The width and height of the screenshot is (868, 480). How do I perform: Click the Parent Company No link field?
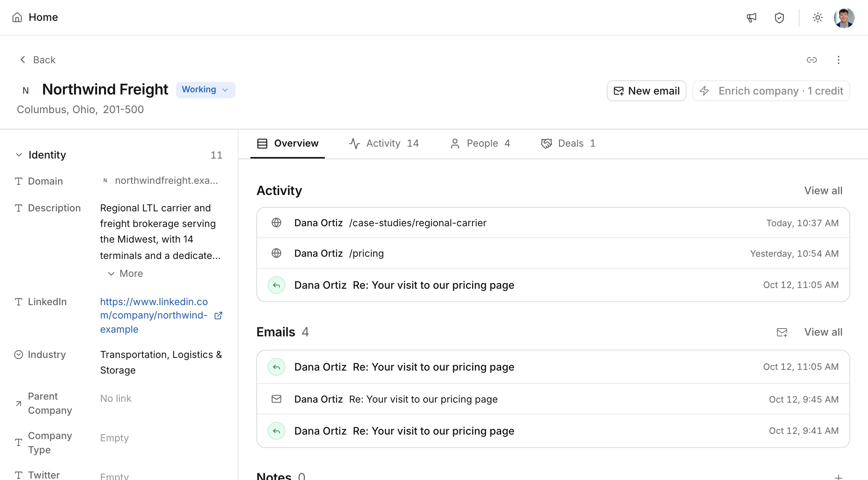click(x=116, y=399)
